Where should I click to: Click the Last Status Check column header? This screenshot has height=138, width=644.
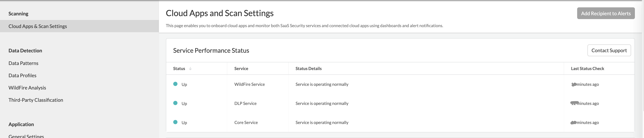[x=587, y=68]
